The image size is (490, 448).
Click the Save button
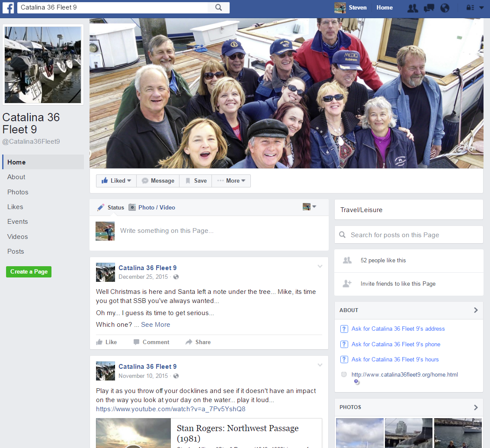pos(195,181)
